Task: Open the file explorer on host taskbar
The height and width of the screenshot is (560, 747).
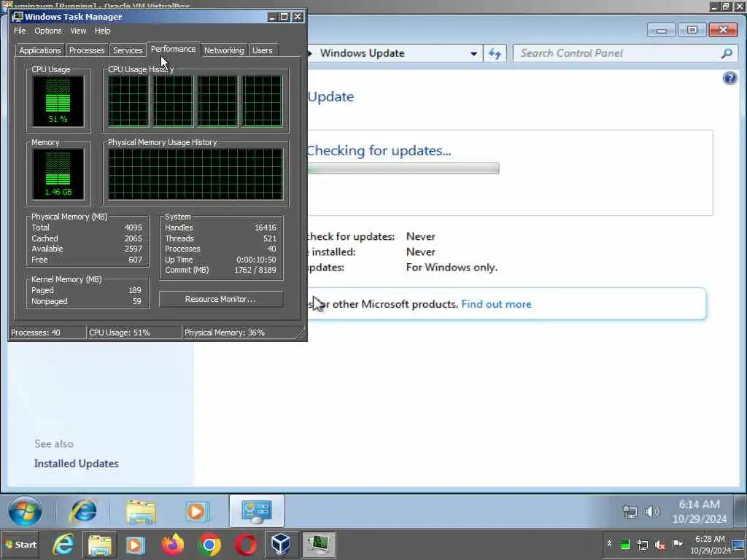Action: [99, 545]
